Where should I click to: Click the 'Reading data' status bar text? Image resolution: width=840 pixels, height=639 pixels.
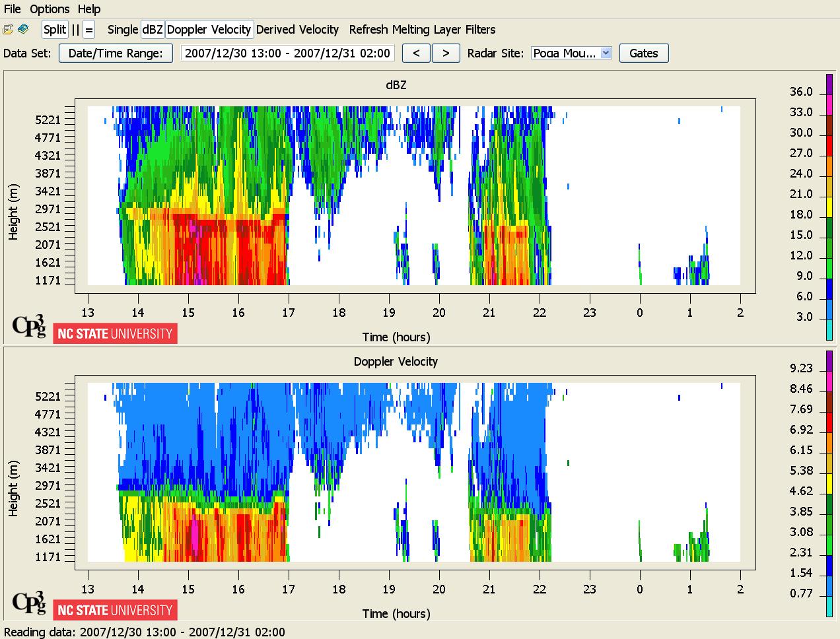tap(145, 632)
